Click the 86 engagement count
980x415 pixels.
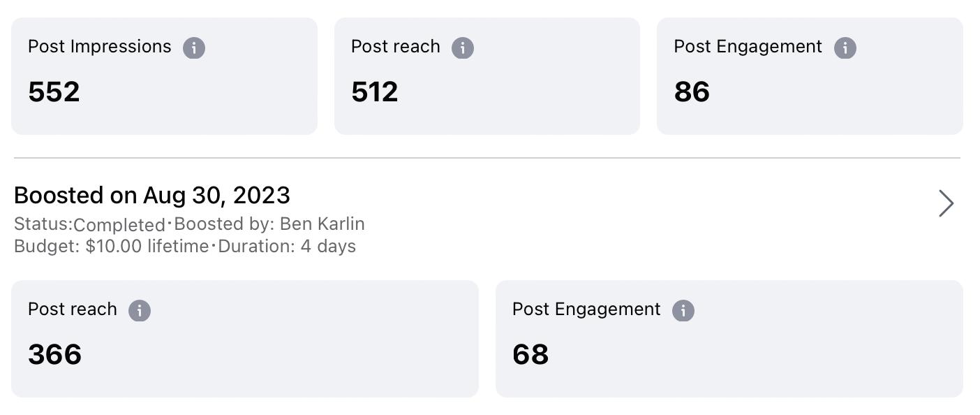coord(692,92)
